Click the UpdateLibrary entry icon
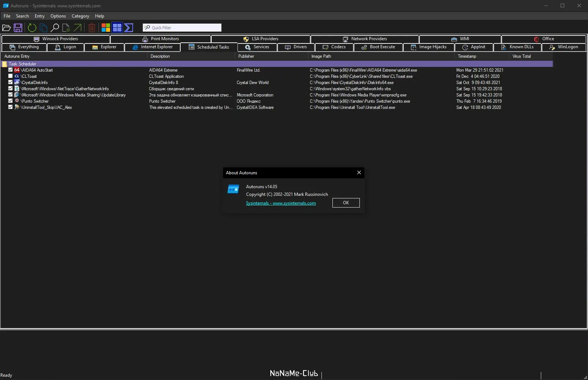Viewport: 588px width, 380px height. pos(17,95)
